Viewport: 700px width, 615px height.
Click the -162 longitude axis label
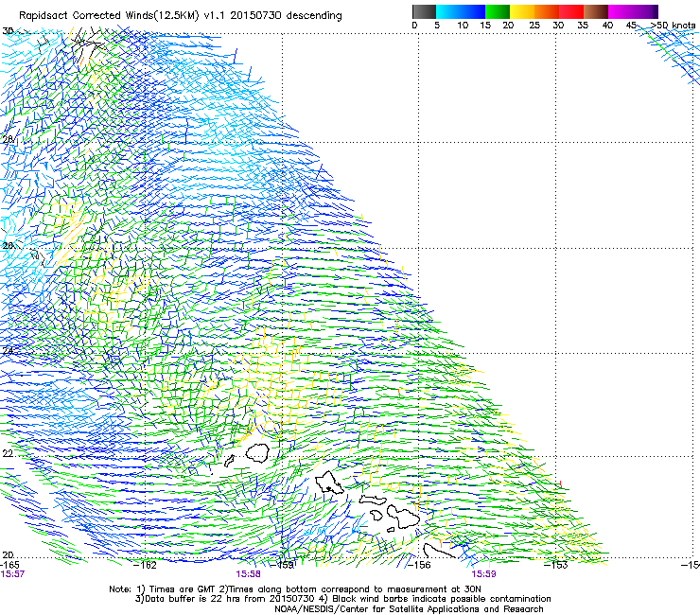(146, 565)
